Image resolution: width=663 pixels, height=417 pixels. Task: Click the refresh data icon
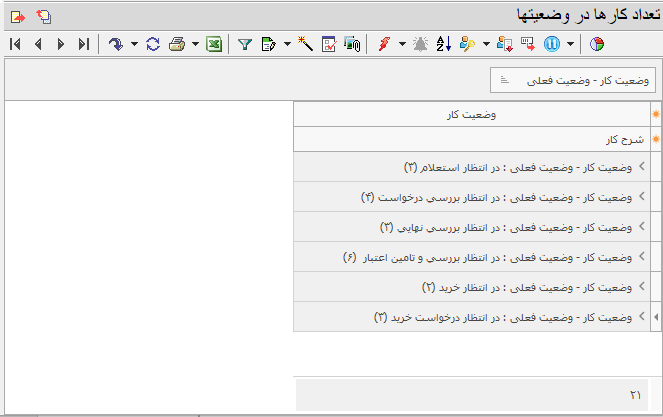pyautogui.click(x=153, y=44)
